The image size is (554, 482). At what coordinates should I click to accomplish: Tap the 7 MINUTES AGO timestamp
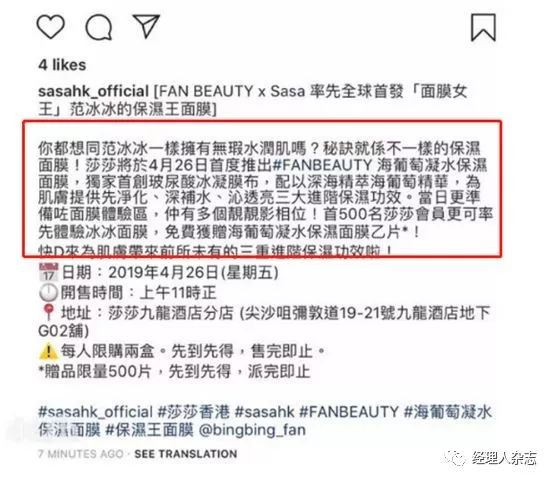[x=81, y=454]
